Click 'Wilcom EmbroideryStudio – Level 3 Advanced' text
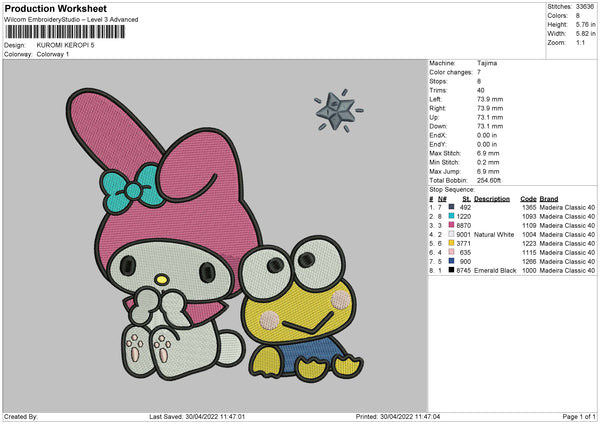The image size is (600, 424). click(x=71, y=20)
